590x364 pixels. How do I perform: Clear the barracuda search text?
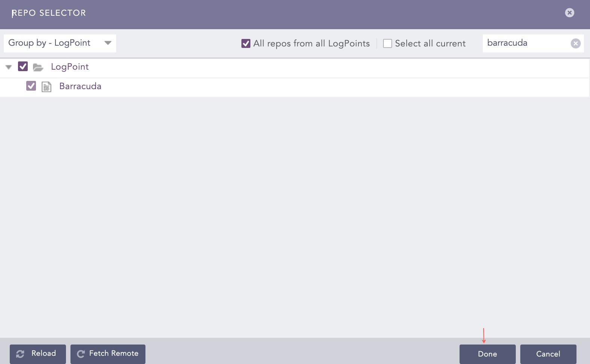(x=575, y=43)
